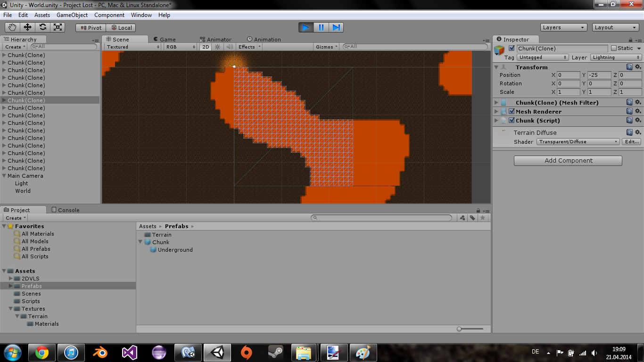644x362 pixels.
Task: Open Project panel Create menu
Action: pyautogui.click(x=15, y=218)
